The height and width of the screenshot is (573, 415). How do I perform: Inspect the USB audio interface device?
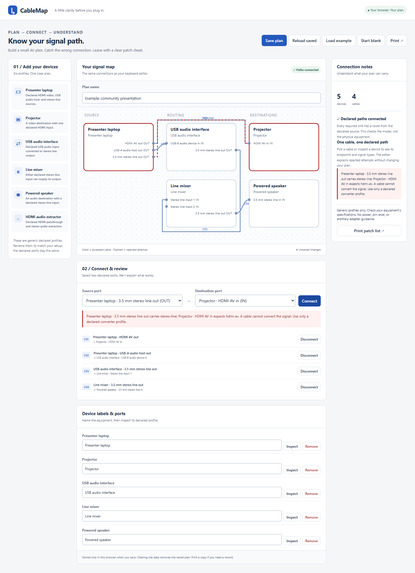click(292, 494)
